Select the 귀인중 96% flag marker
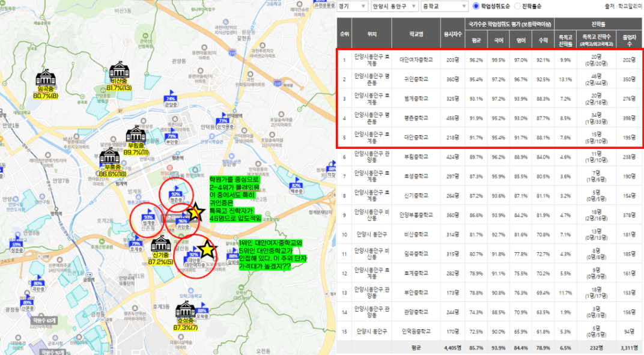 [x=183, y=222]
